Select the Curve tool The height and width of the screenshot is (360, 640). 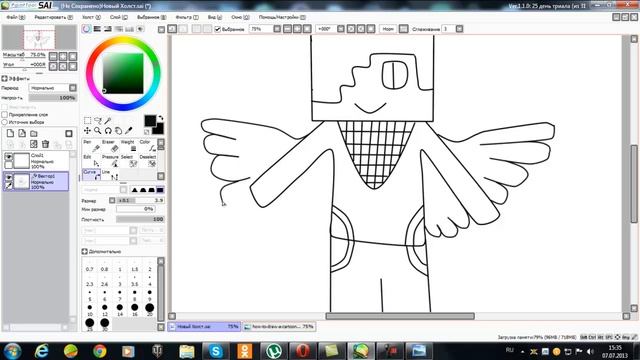91,175
